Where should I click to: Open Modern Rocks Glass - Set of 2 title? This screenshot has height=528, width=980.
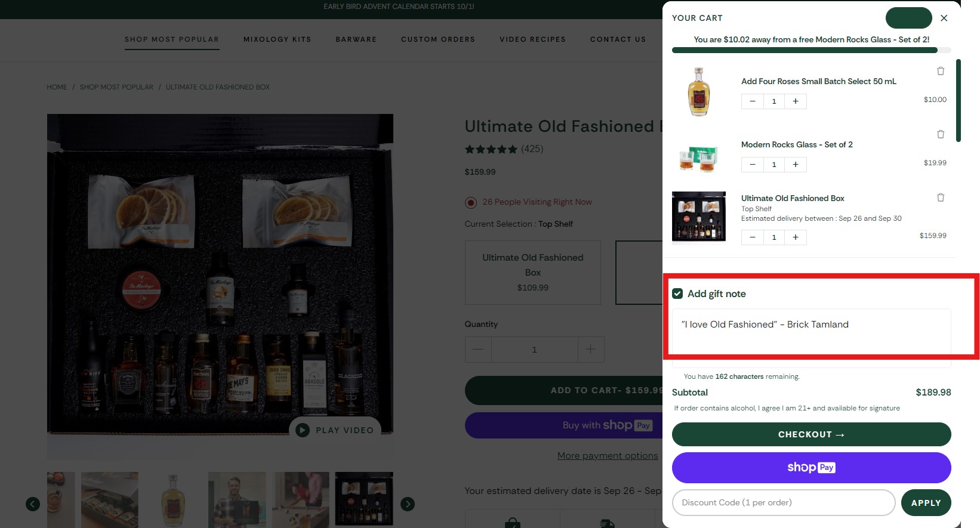797,144
